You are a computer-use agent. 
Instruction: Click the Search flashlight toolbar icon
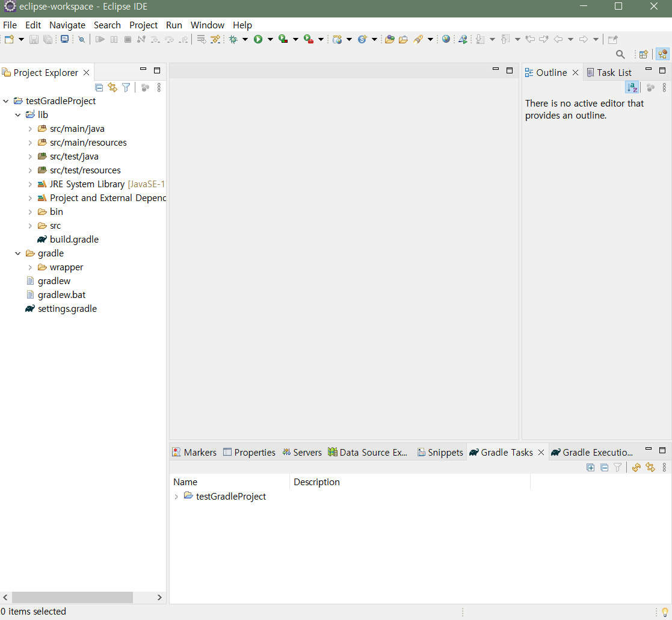click(x=418, y=40)
